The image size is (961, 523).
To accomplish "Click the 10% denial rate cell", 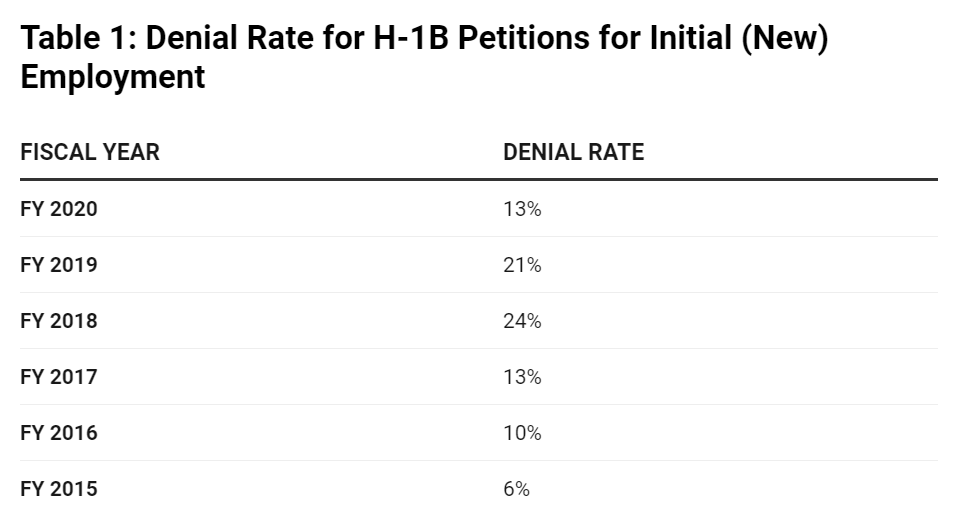I will click(522, 433).
